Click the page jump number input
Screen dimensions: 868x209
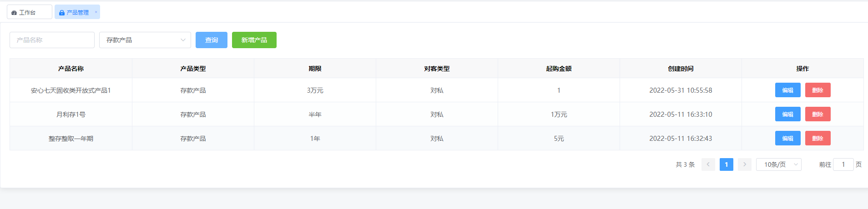(x=843, y=164)
